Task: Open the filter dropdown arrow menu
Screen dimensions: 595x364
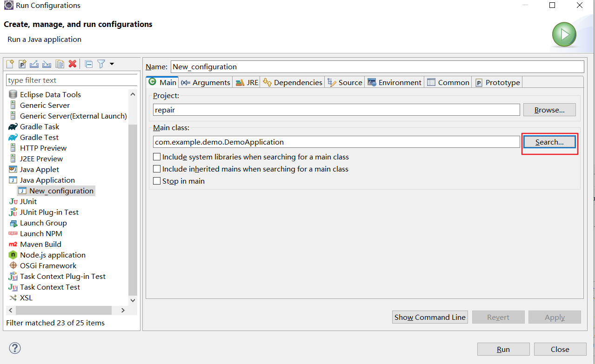Action: point(112,64)
